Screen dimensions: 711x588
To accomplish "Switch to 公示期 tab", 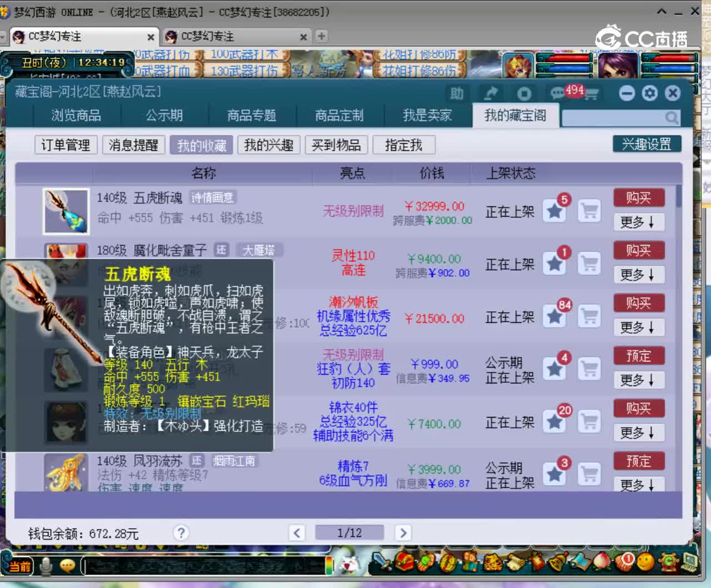I will pyautogui.click(x=164, y=116).
